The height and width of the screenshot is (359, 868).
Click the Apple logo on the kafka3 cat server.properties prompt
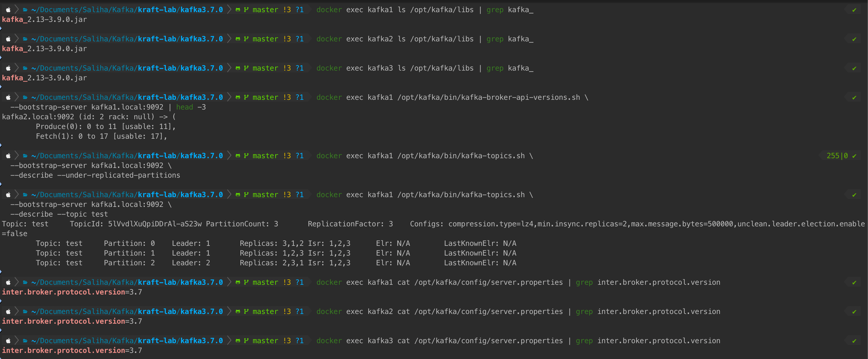[x=9, y=341]
